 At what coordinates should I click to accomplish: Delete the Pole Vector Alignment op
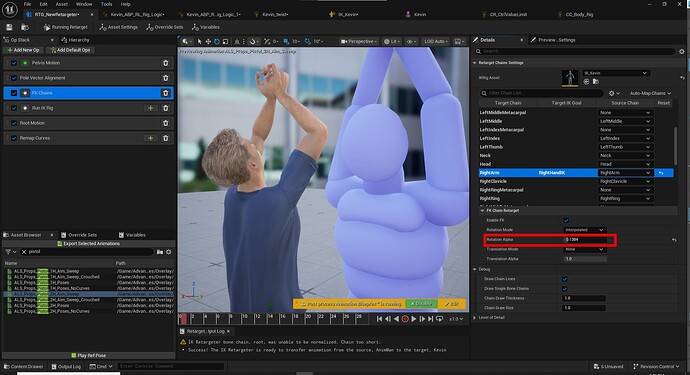click(x=165, y=78)
